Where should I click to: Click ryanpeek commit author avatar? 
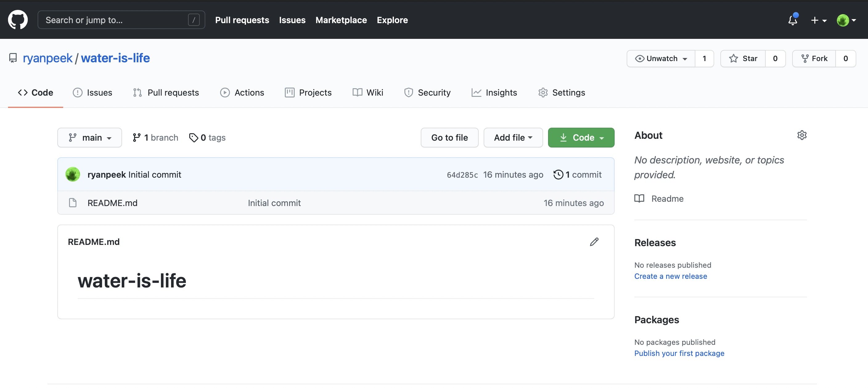[73, 175]
